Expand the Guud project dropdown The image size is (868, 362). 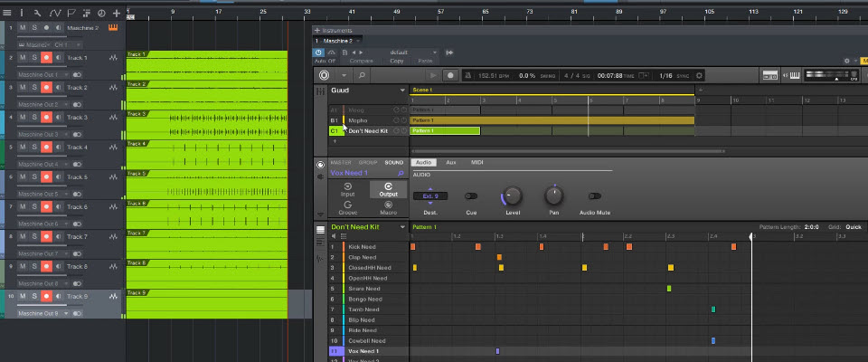402,90
